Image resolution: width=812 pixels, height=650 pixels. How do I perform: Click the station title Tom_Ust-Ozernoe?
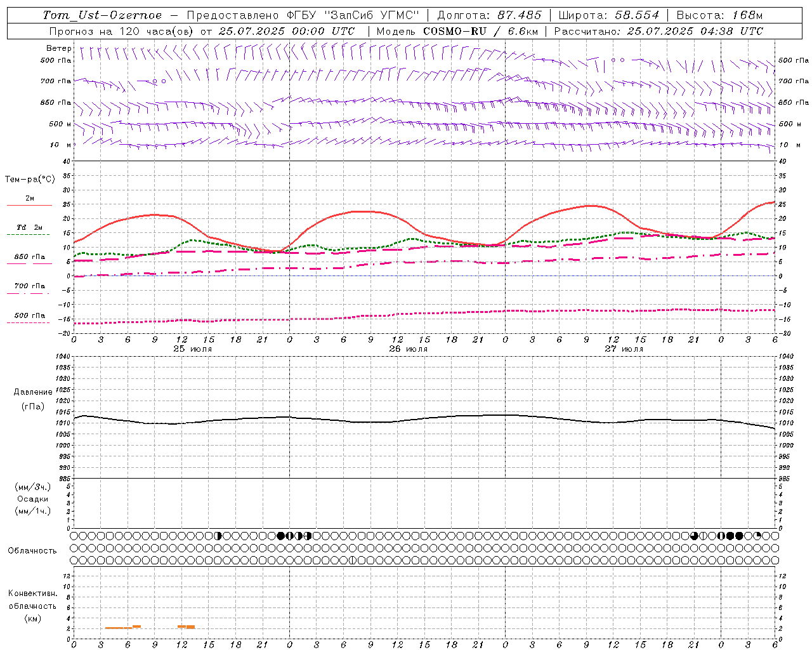click(x=102, y=15)
